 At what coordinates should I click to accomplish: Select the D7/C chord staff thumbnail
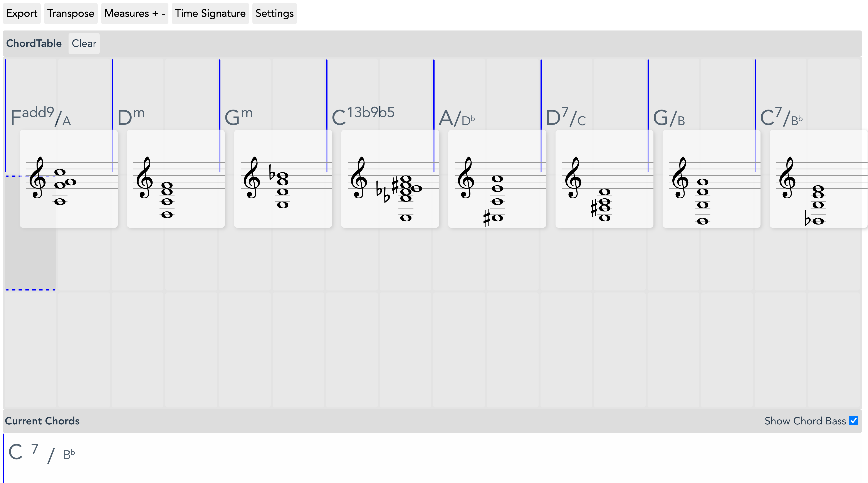604,179
